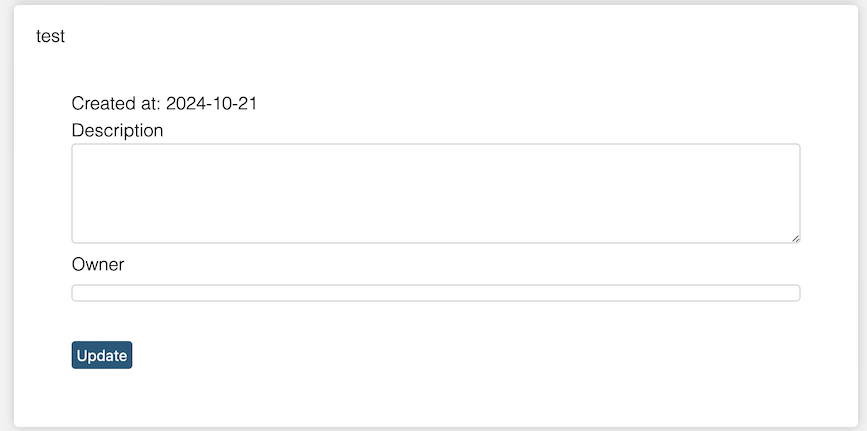The height and width of the screenshot is (431, 867).
Task: Focus the Description text area
Action: coord(436,193)
